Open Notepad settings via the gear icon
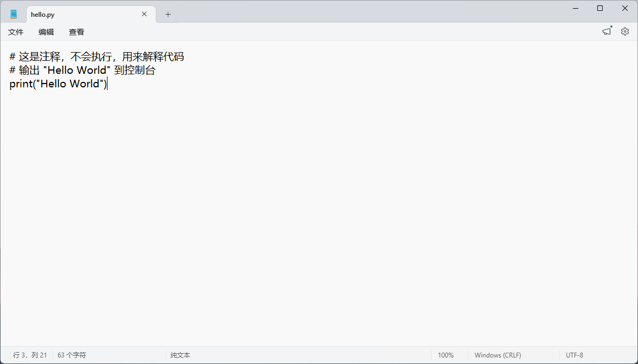 point(625,31)
